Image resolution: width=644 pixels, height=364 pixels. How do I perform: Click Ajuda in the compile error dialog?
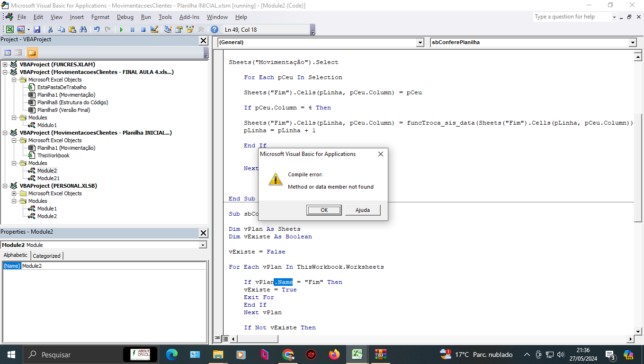(363, 210)
